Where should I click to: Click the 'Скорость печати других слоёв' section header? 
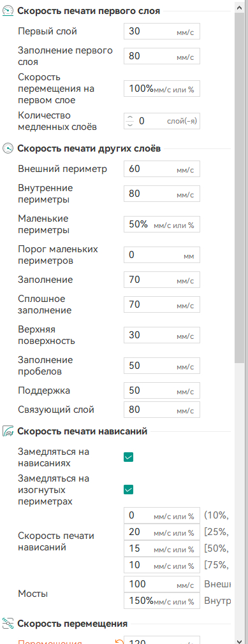point(89,148)
